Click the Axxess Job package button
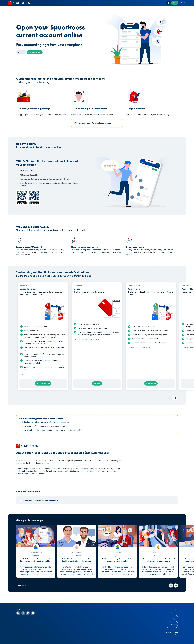The image size is (194, 644). coord(151,383)
